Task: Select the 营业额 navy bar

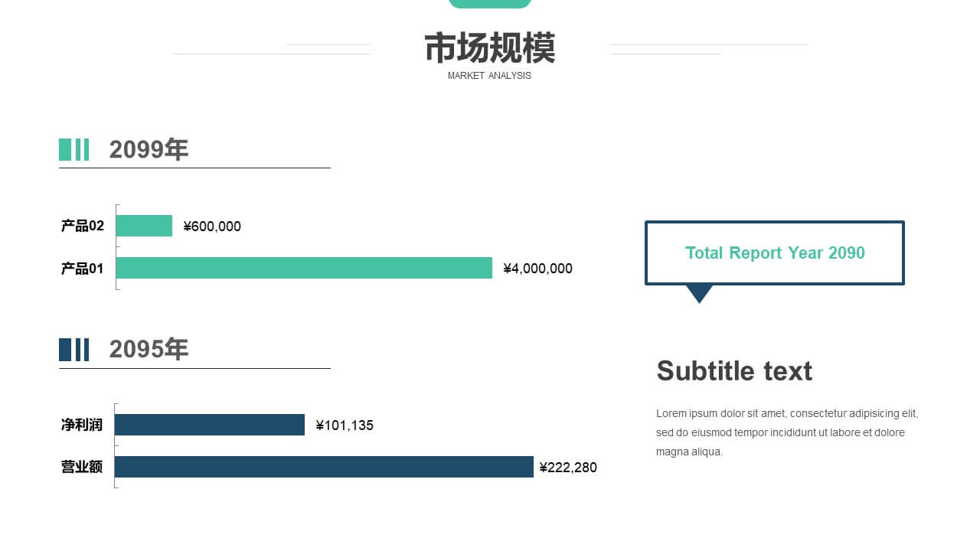Action: click(x=324, y=467)
